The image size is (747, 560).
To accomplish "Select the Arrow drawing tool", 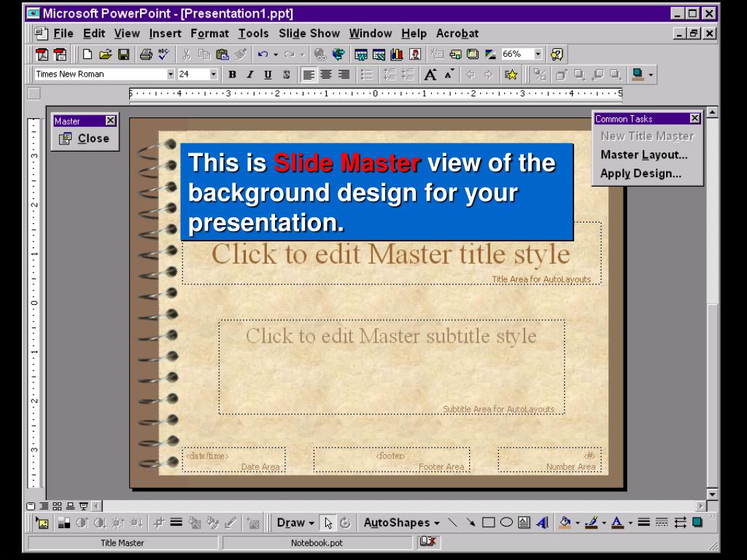I will point(471,523).
